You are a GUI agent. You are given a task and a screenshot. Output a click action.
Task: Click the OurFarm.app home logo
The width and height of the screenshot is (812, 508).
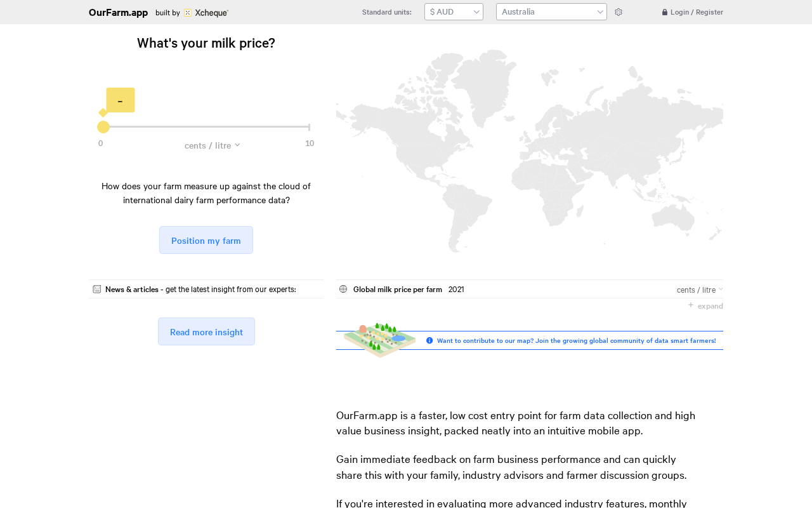pos(118,13)
